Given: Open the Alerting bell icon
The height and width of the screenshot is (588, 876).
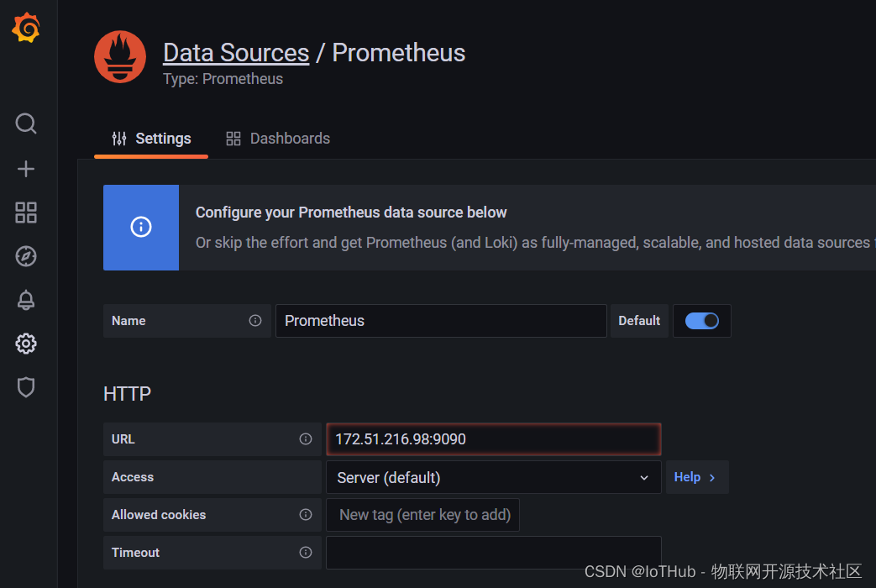Looking at the screenshot, I should click(26, 300).
